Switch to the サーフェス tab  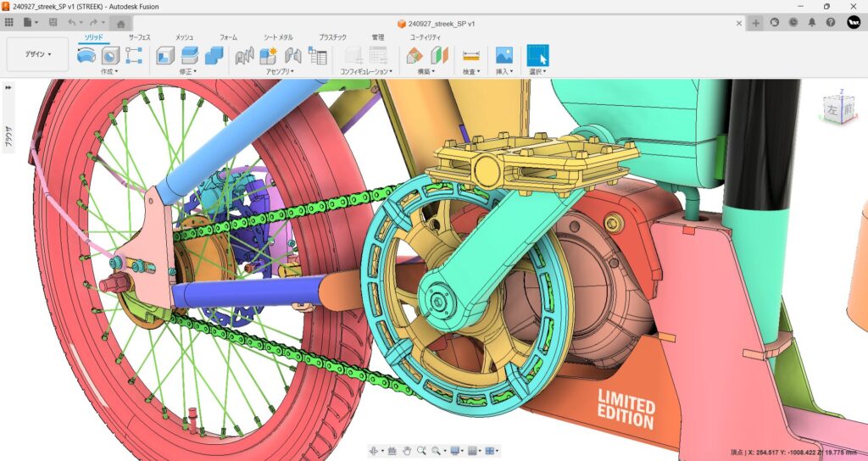(140, 37)
